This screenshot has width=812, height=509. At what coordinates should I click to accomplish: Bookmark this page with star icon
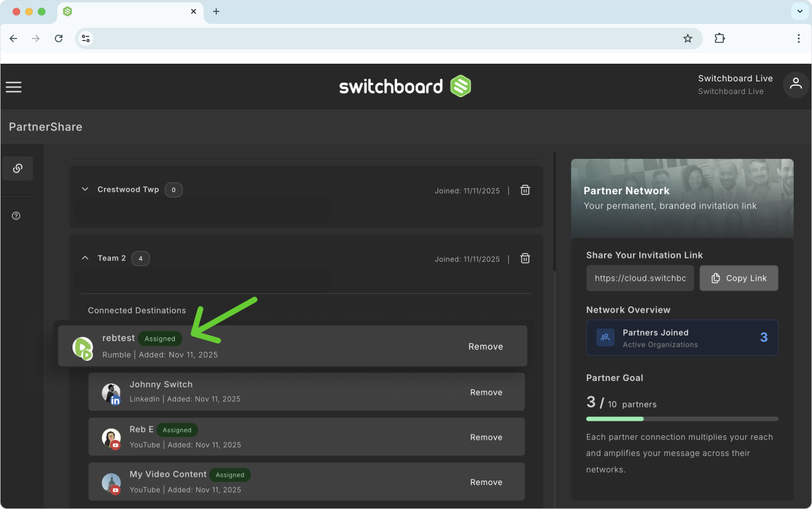coord(688,38)
